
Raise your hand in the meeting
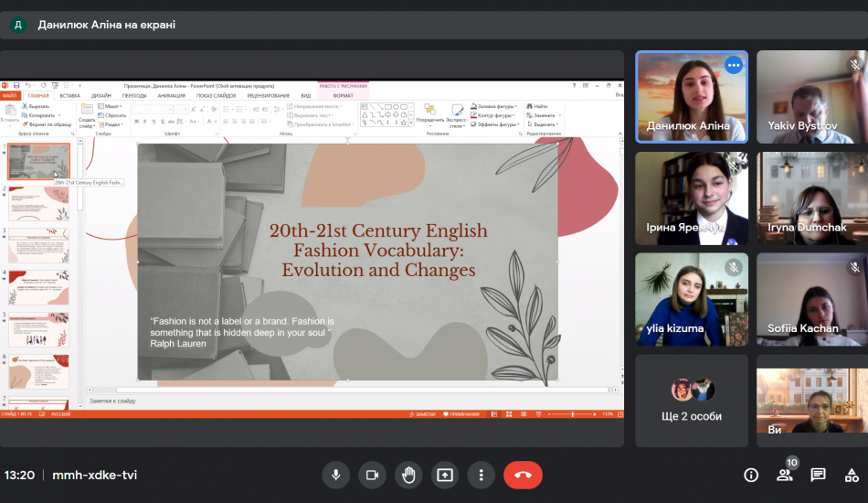[x=408, y=475]
